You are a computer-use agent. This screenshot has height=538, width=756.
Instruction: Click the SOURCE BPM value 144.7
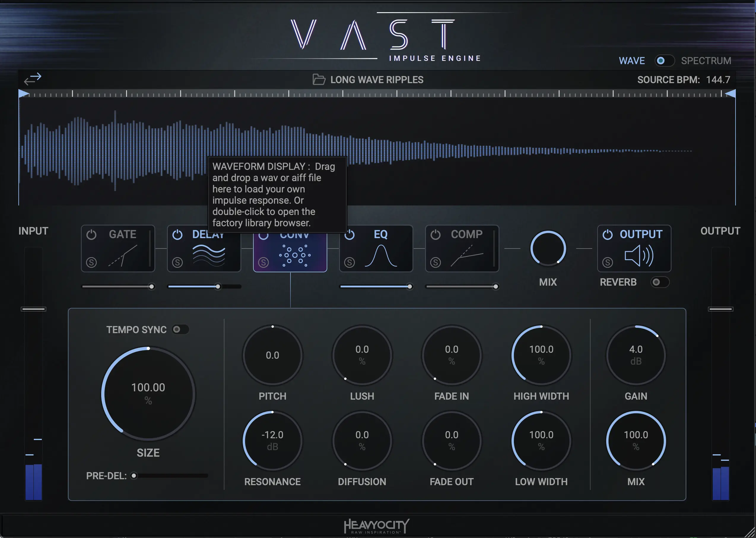718,80
